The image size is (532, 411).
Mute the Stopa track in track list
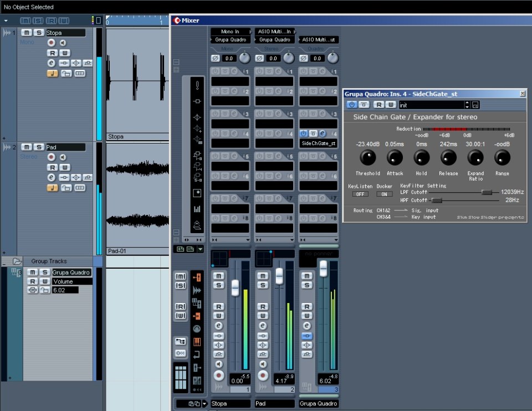27,33
